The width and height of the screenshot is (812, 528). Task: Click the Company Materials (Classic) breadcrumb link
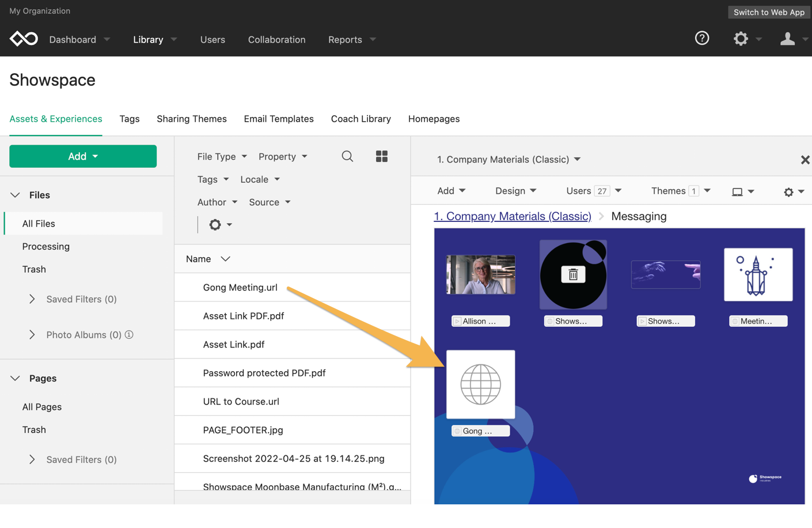click(513, 216)
